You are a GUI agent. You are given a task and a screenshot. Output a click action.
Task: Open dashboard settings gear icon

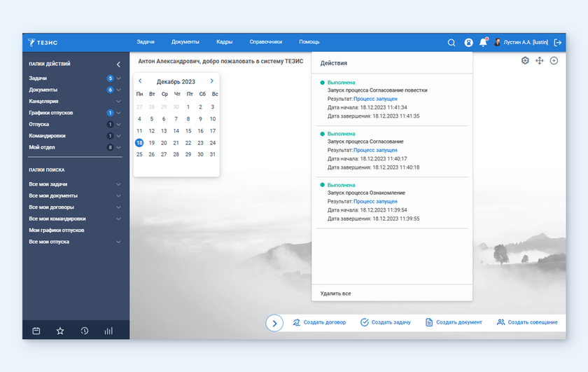click(525, 61)
